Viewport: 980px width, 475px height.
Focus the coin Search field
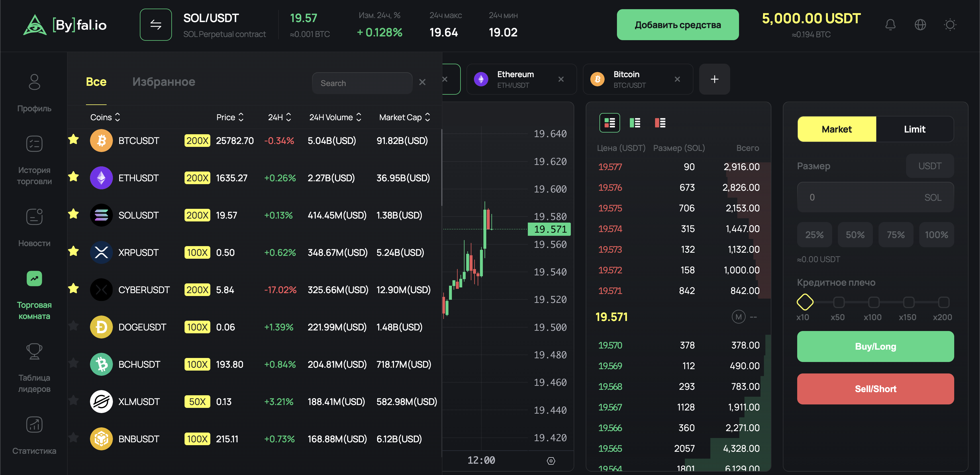(x=362, y=83)
